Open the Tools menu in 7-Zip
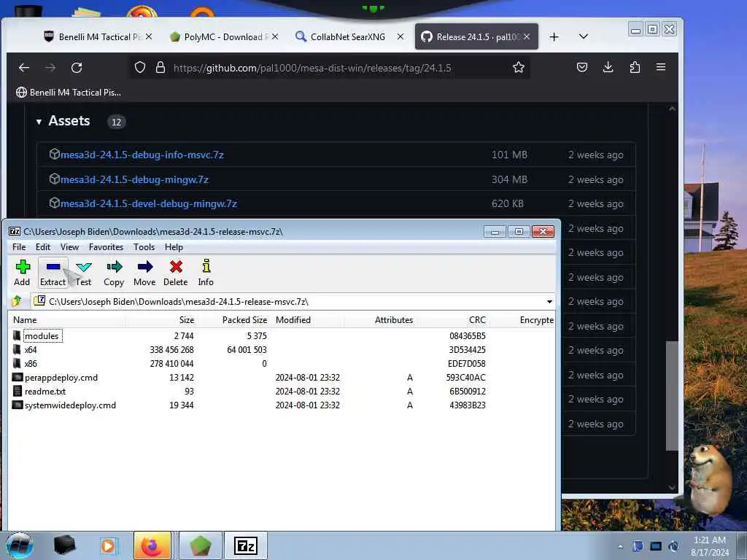Viewport: 747px width, 560px height. (x=144, y=247)
